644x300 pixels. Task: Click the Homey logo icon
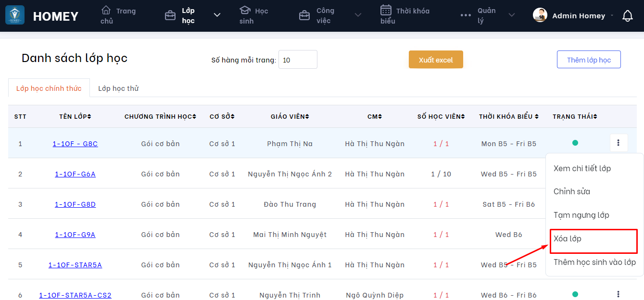click(15, 15)
